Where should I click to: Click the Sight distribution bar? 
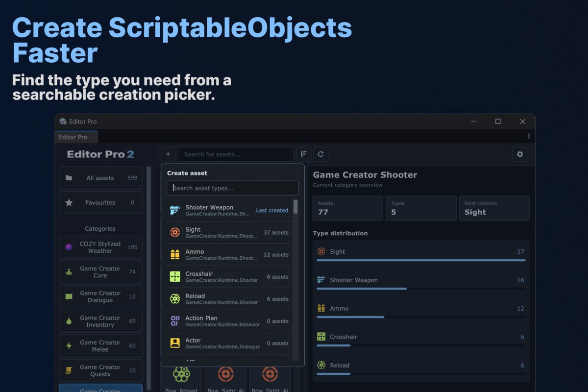(421, 260)
